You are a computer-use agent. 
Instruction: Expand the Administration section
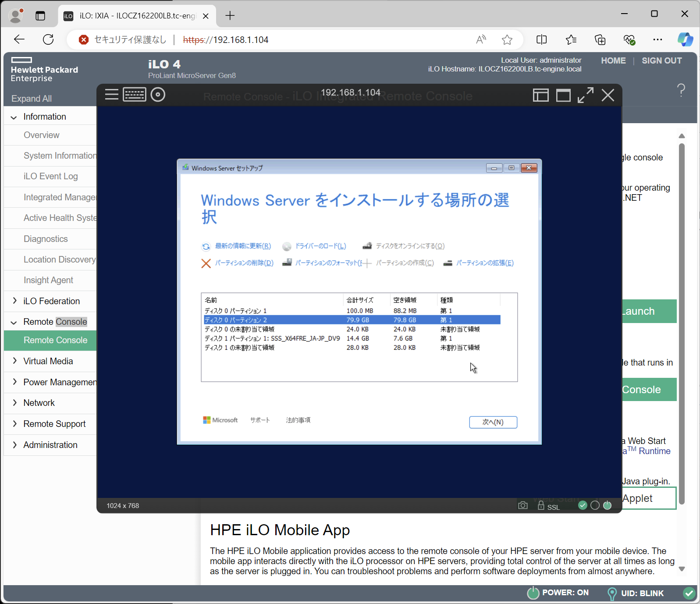point(14,445)
